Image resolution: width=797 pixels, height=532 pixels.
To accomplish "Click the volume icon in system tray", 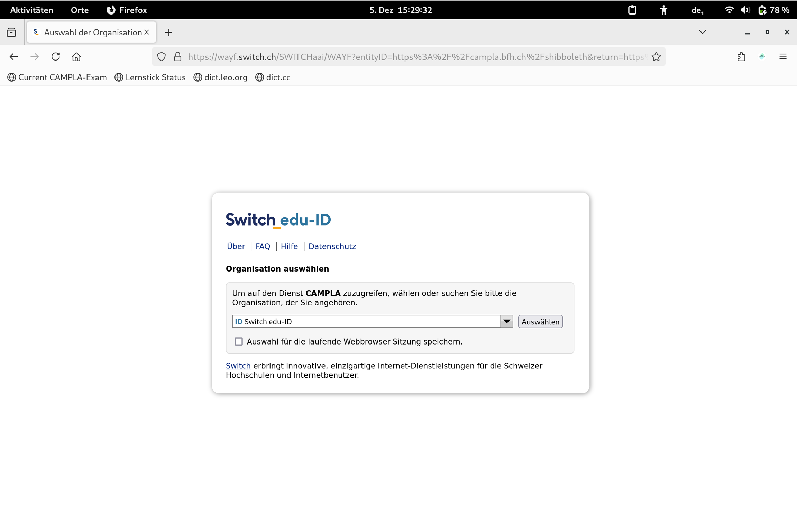I will tap(745, 10).
